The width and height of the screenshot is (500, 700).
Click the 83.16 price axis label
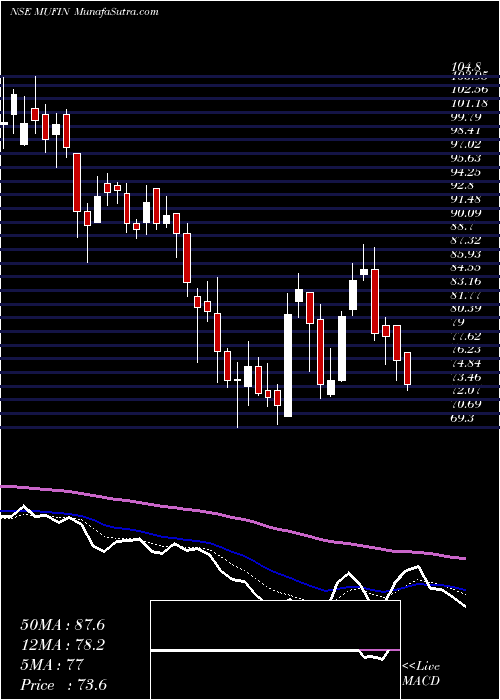[467, 282]
